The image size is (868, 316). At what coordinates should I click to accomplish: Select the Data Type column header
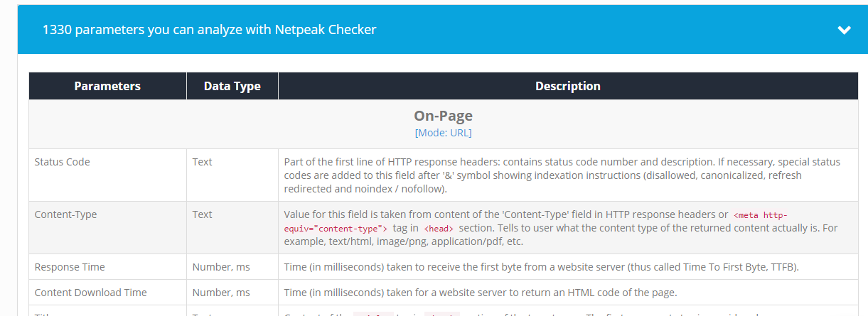pyautogui.click(x=232, y=86)
